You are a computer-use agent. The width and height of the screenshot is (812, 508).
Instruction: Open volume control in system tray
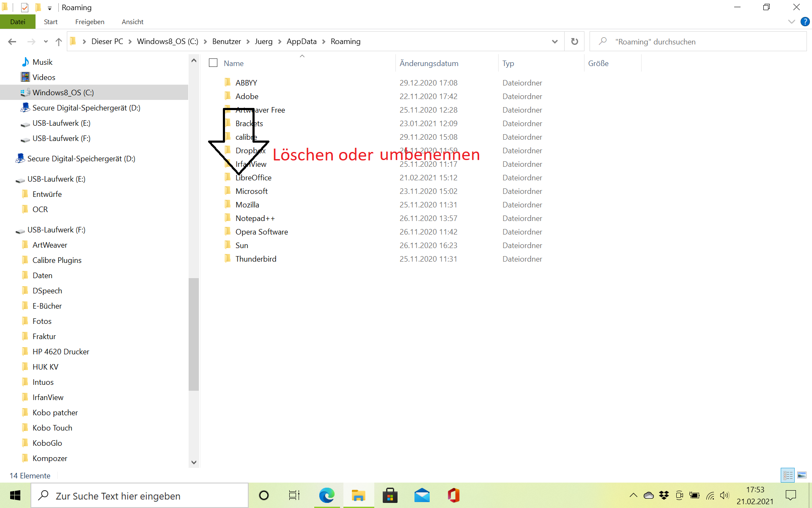[x=724, y=495]
